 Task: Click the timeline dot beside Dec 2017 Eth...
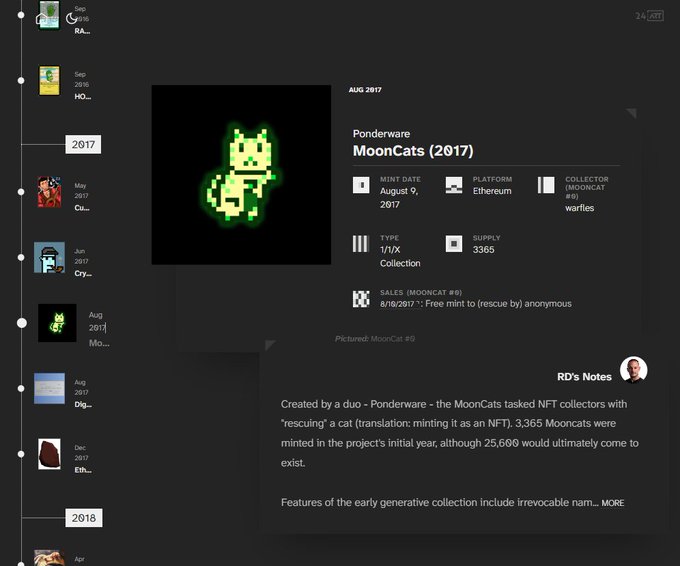click(x=21, y=454)
